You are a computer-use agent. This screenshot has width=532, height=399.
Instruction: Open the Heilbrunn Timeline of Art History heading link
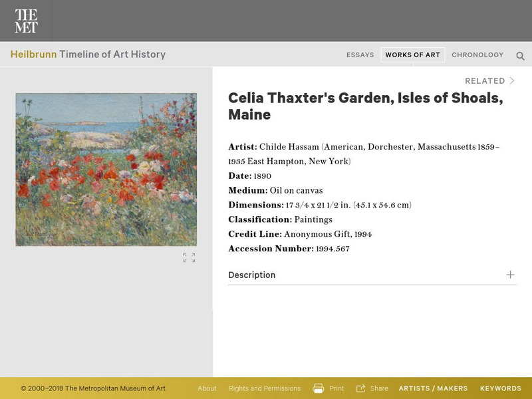click(88, 55)
